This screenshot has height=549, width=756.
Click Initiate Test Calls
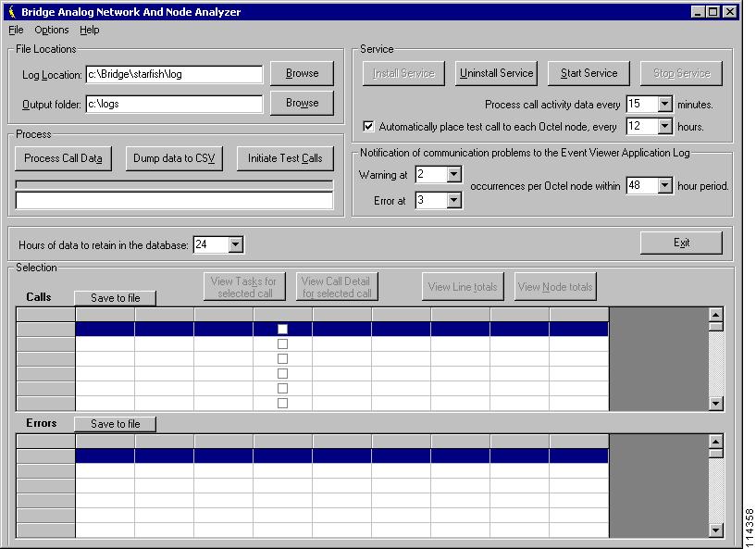pos(285,158)
